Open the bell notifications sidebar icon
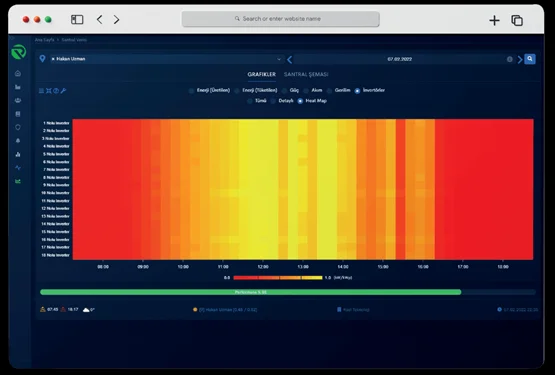The image size is (555, 375). tap(18, 141)
